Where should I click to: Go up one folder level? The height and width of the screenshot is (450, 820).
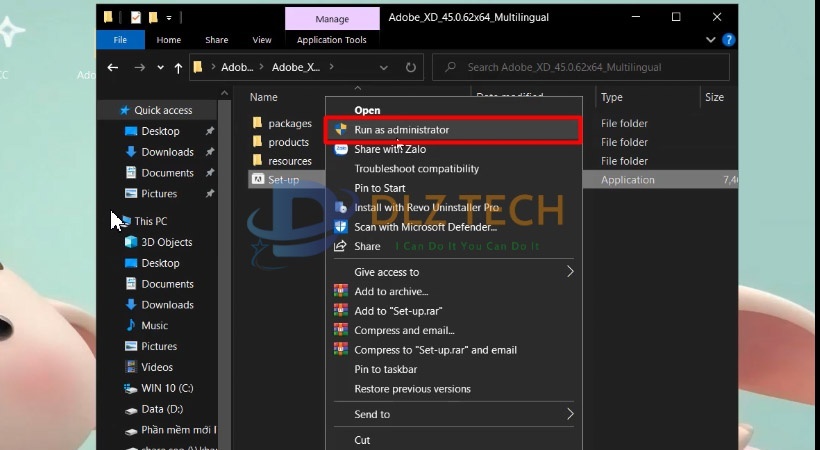click(x=178, y=68)
